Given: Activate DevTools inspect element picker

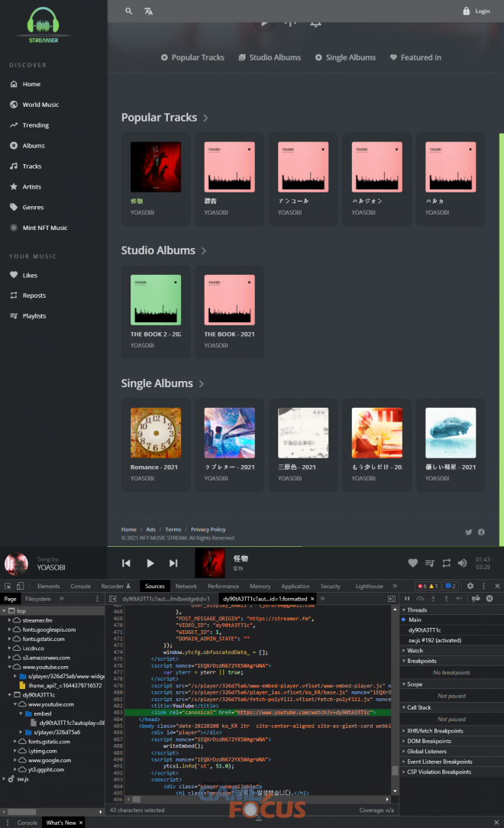Looking at the screenshot, I should click(8, 586).
